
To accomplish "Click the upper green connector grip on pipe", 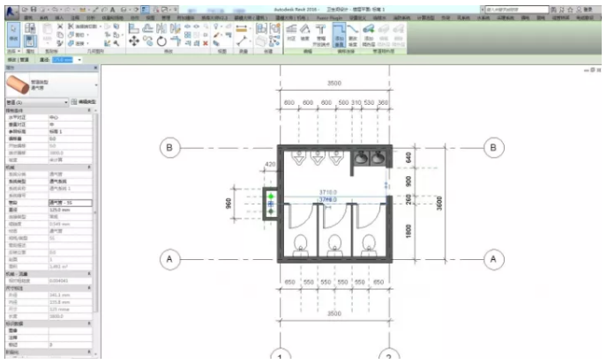I will pos(271,197).
